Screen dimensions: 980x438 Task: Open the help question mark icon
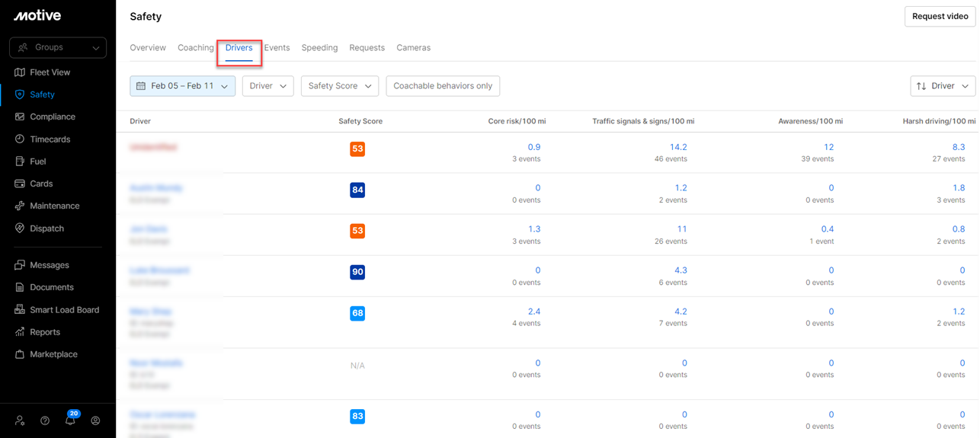tap(45, 420)
